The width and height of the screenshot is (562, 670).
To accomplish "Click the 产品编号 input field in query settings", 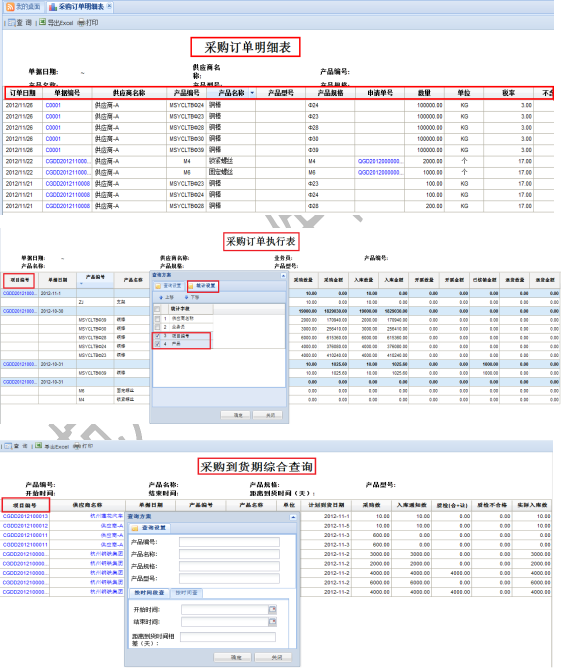I will pos(230,542).
